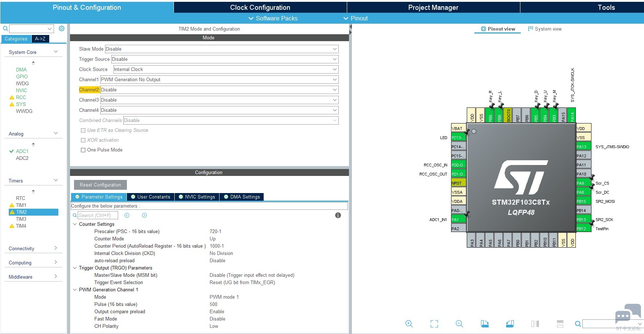Click the horizontal flip icon

tap(535, 323)
